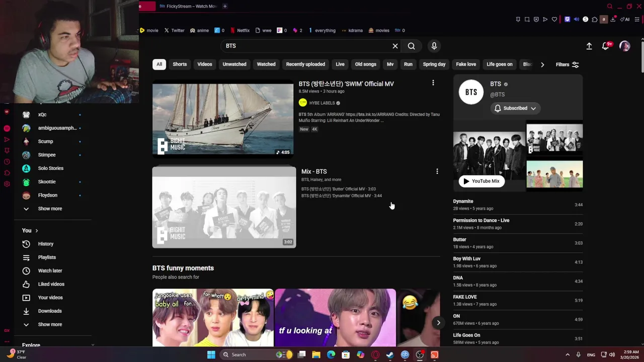Toggle the Run filter chip
The image size is (644, 362).
click(x=408, y=64)
